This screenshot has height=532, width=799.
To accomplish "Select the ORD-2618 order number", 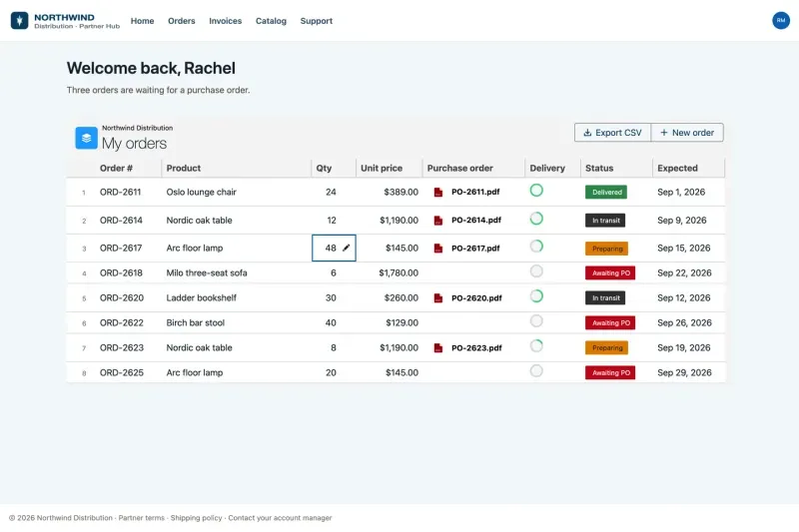I will [121, 272].
